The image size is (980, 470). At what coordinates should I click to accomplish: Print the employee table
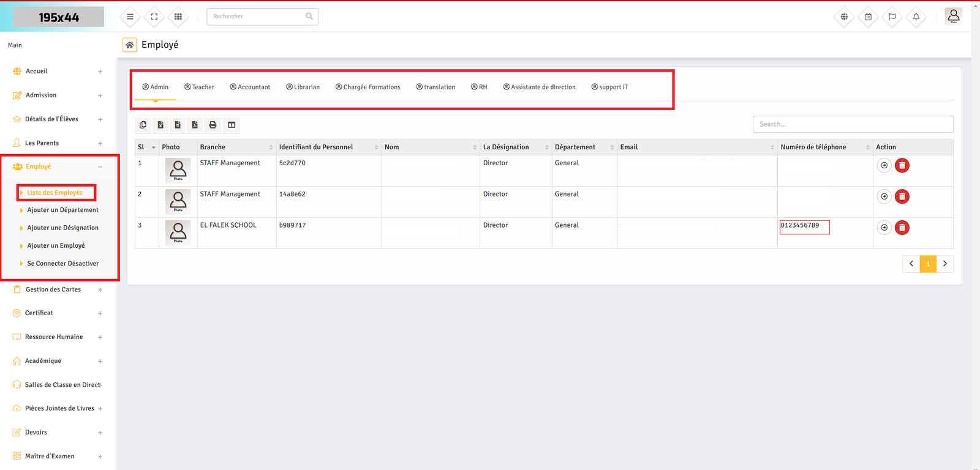coord(213,125)
